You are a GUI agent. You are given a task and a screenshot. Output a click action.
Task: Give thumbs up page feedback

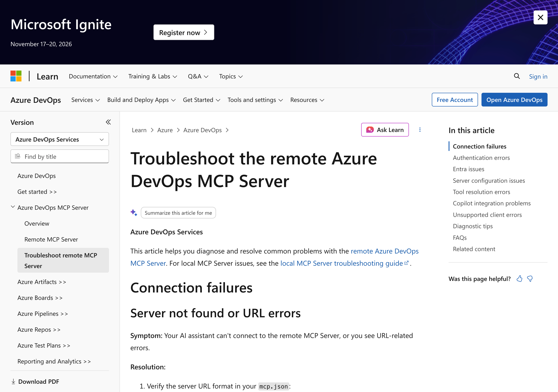click(x=519, y=279)
